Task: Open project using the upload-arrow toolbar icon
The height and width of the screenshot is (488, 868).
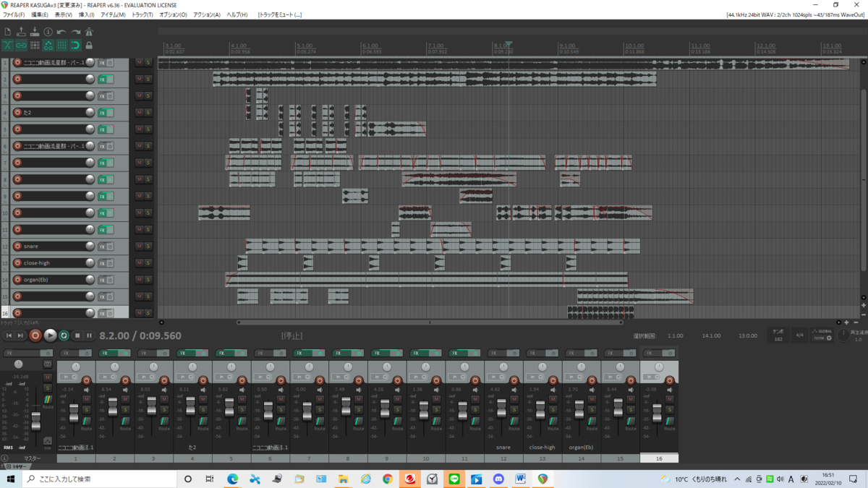Action: point(21,32)
